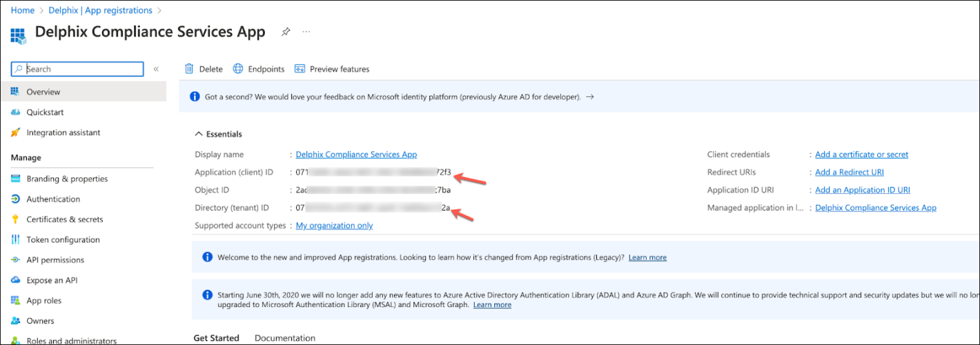Open Token configuration settings
The height and width of the screenshot is (345, 980).
[63, 240]
